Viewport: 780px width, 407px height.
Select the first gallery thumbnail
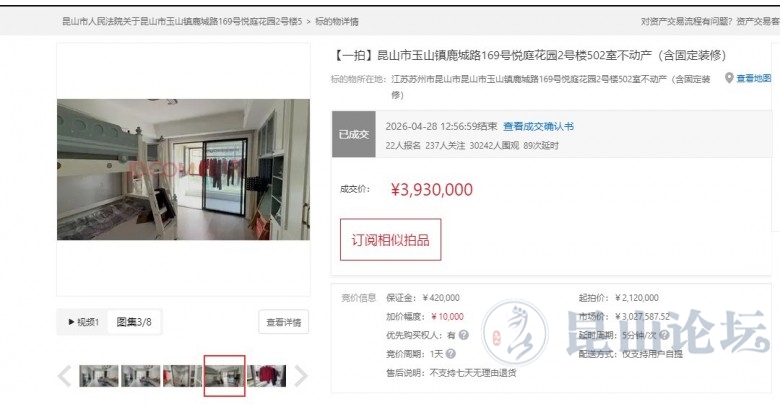(99, 376)
